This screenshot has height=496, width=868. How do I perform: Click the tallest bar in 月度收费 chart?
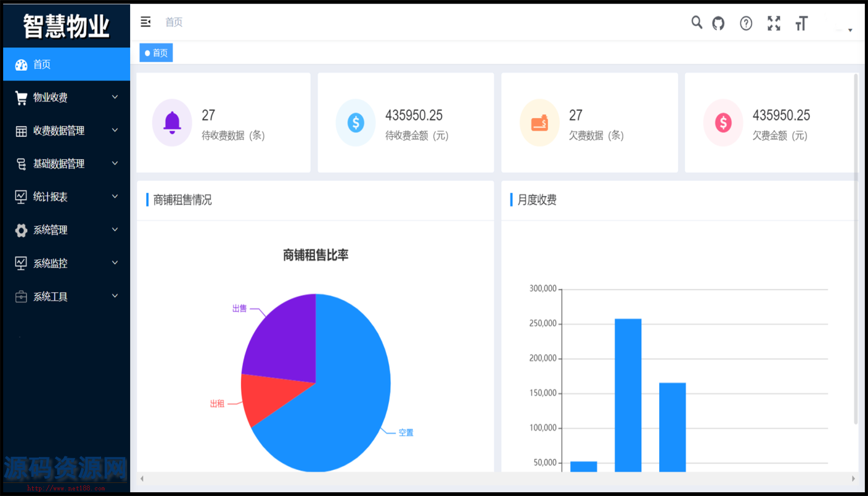tap(628, 395)
